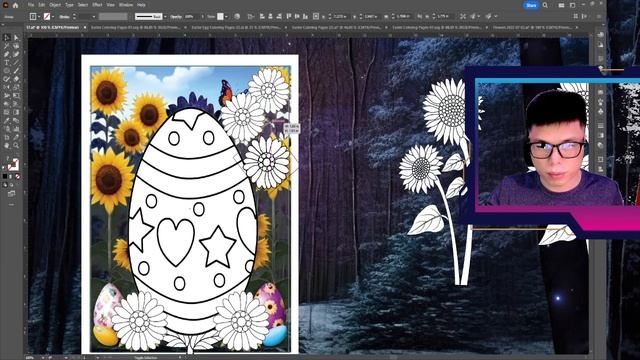Open the stroke weight dropdown
The height and width of the screenshot is (360, 640).
coord(94,16)
